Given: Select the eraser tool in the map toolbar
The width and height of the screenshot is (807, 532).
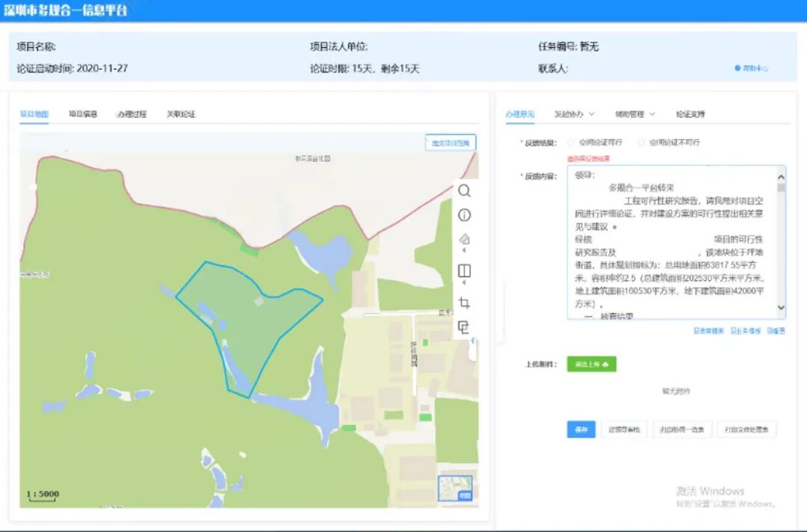Looking at the screenshot, I should [x=464, y=238].
